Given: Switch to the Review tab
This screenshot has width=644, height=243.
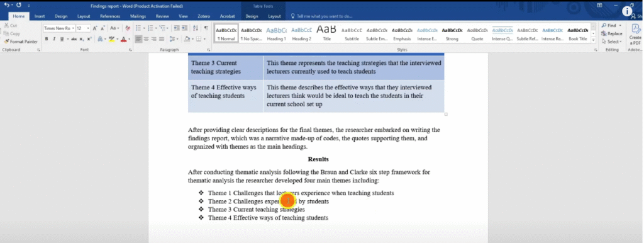Looking at the screenshot, I should pyautogui.click(x=162, y=16).
